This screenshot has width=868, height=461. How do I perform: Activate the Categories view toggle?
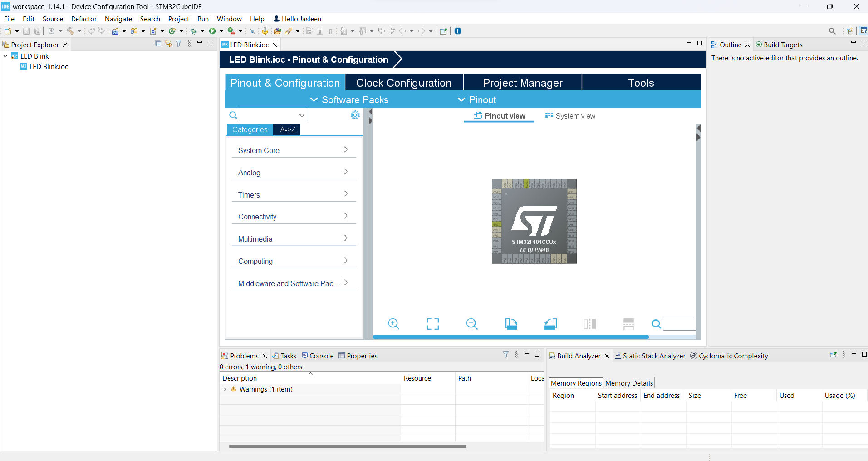coord(250,129)
